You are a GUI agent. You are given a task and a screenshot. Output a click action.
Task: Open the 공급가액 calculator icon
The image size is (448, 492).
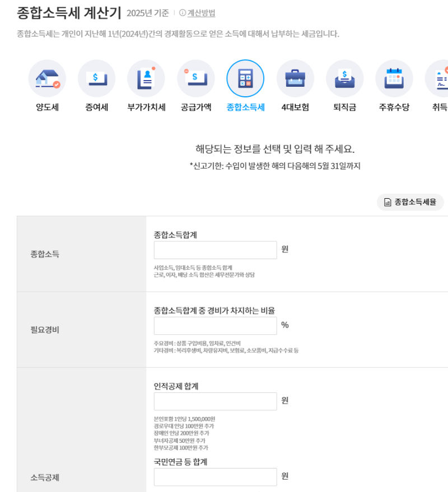[x=195, y=78]
